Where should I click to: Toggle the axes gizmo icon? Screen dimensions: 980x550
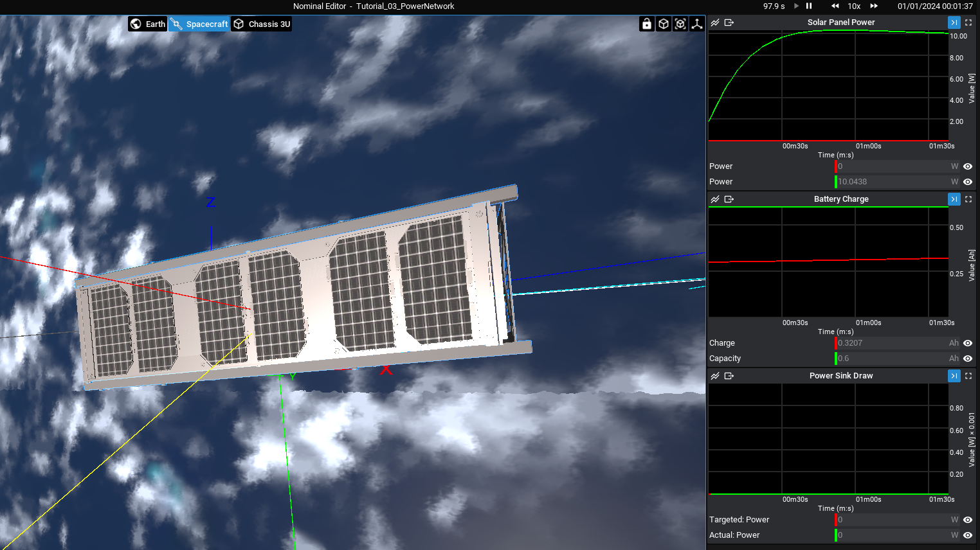(697, 24)
